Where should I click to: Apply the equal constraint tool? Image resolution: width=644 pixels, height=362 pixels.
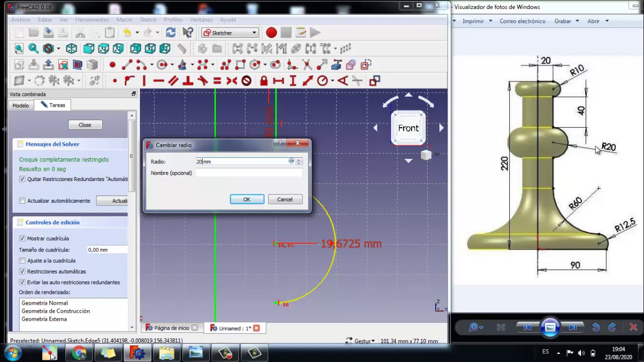[217, 81]
